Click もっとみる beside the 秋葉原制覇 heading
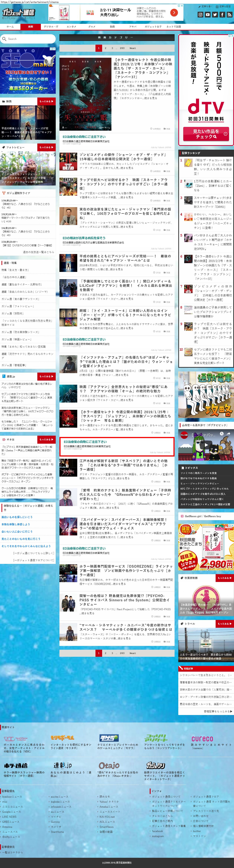 [x=225, y=578]
